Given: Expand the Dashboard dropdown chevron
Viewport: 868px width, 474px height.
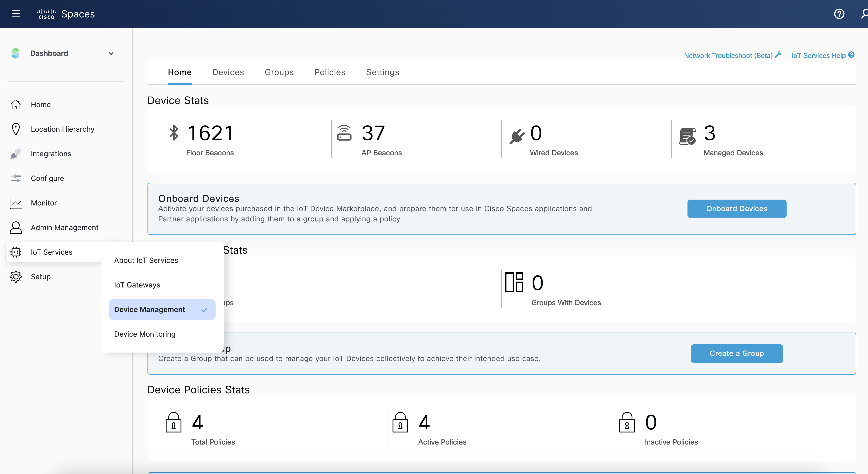Looking at the screenshot, I should pyautogui.click(x=111, y=54).
